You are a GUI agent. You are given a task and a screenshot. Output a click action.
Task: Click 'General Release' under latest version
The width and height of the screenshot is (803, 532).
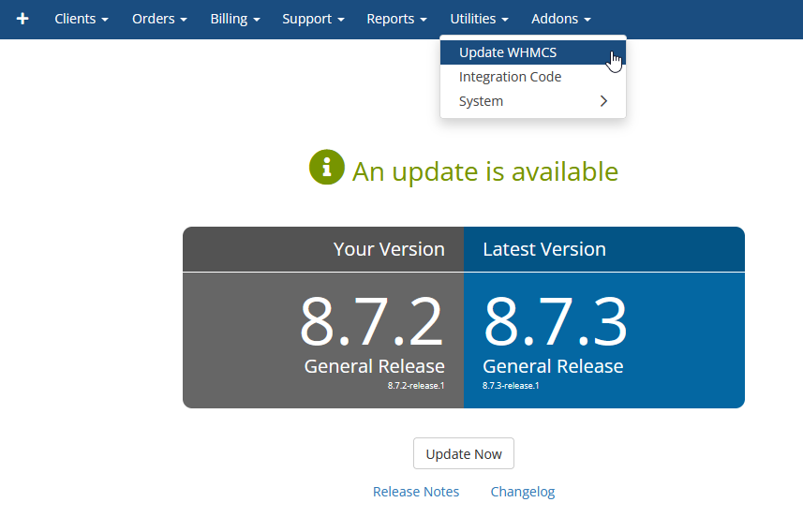(553, 366)
